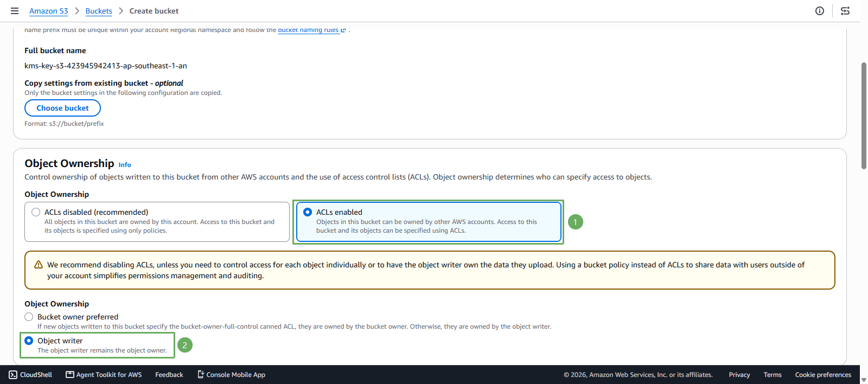
Task: Click the yellow warning triangle icon
Action: 39,265
